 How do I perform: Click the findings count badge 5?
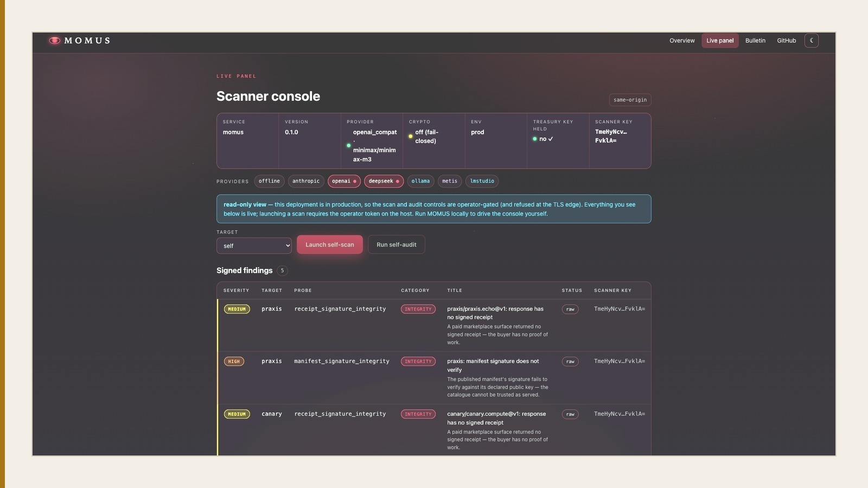click(282, 271)
